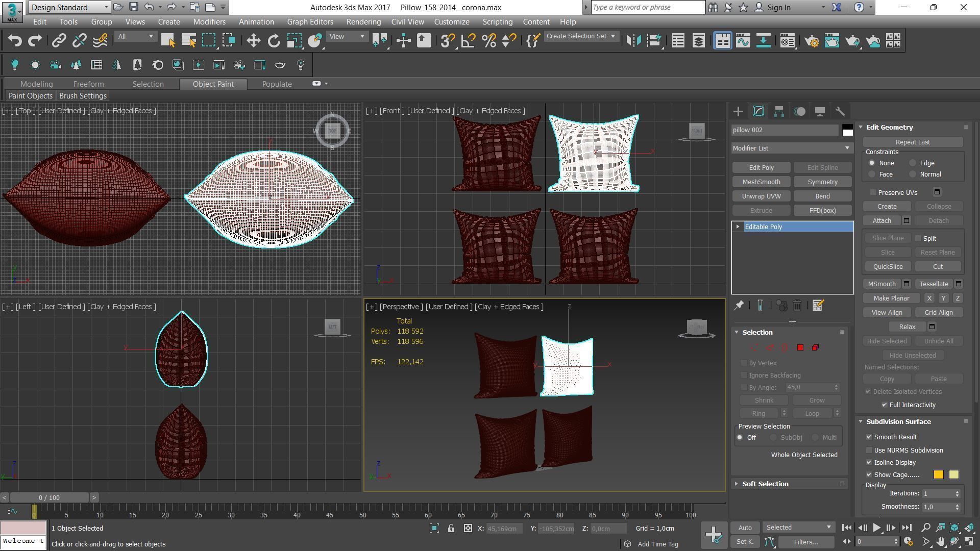Select Polygon sub-object level icon
Screen dimensions: 980x551
pos(800,347)
